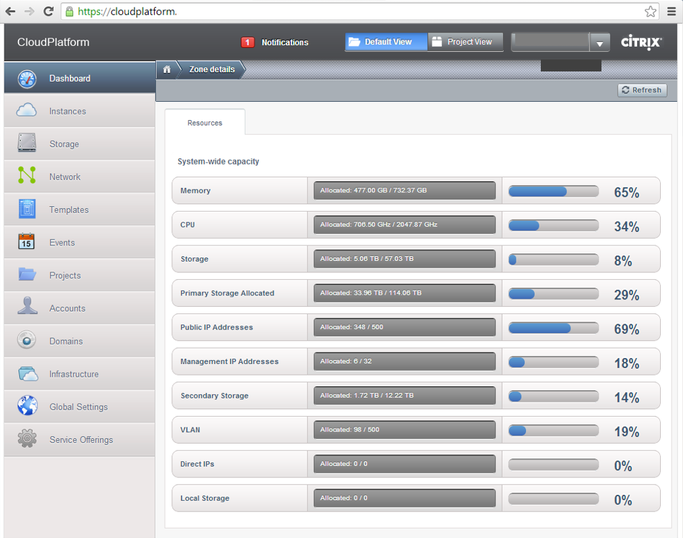The width and height of the screenshot is (683, 538).
Task: Click the Instances cloud icon
Action: click(27, 110)
